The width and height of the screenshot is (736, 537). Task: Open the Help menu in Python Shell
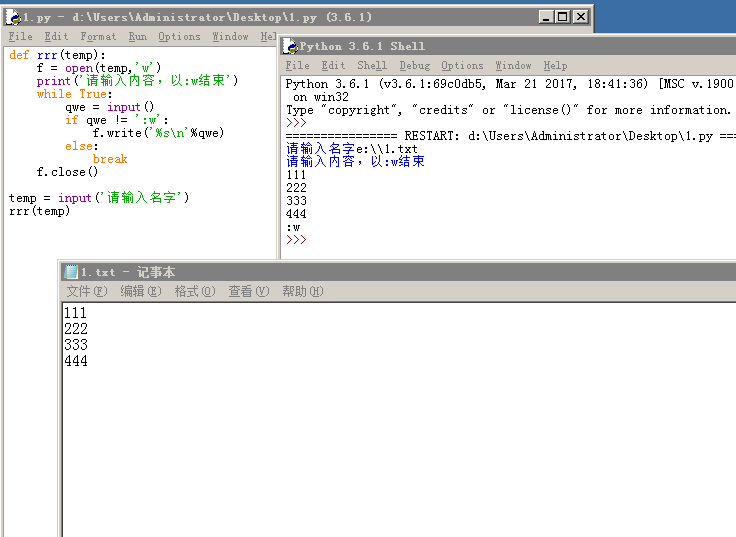555,66
